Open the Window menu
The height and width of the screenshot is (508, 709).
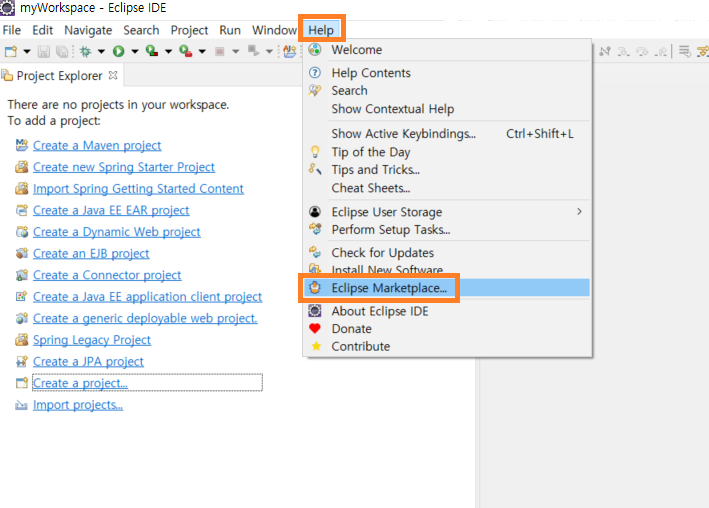coord(274,30)
